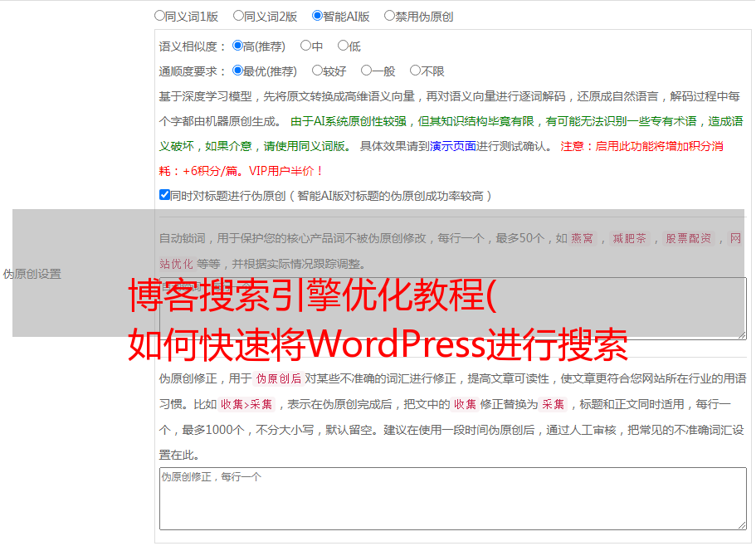Toggle the 同时对标题进行伪原创 checkbox
The width and height of the screenshot is (756, 546).
coord(164,195)
